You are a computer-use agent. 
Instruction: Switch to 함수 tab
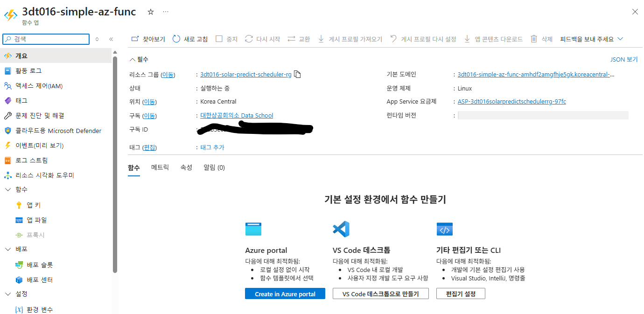[134, 167]
